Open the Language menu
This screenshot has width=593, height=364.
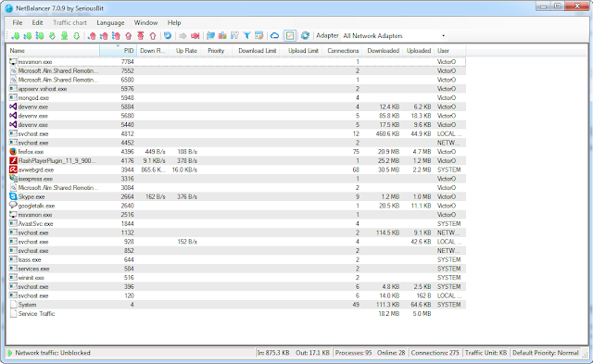click(110, 22)
